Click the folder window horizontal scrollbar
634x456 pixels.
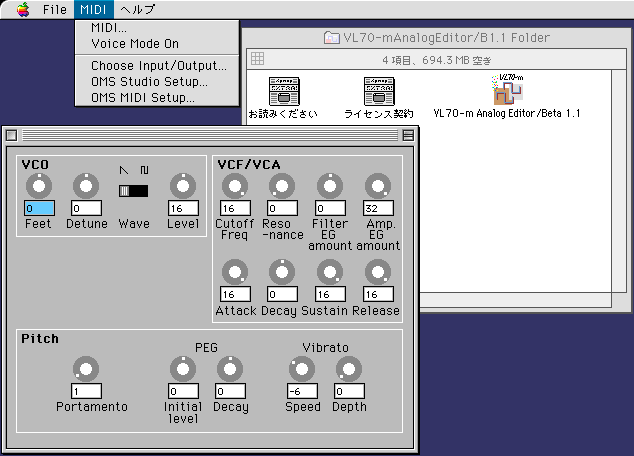click(515, 300)
